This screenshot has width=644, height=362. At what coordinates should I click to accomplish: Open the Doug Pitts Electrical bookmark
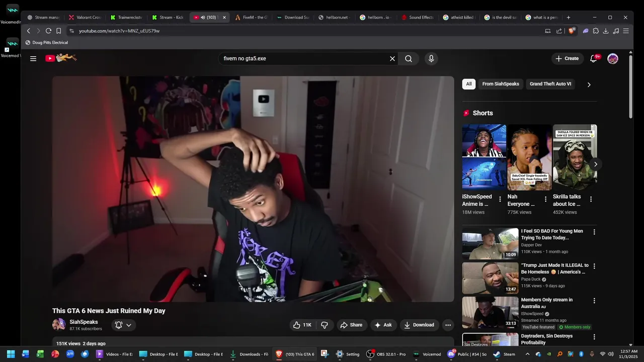click(47, 43)
